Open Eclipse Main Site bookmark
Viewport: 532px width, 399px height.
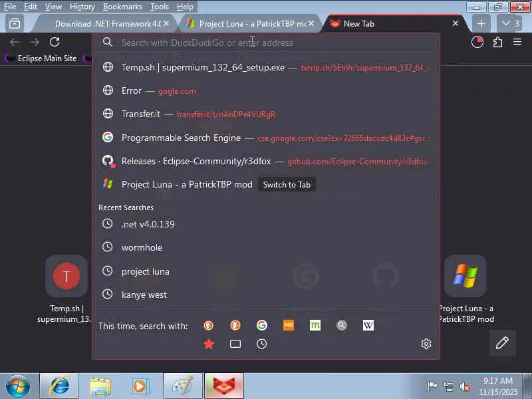(43, 59)
